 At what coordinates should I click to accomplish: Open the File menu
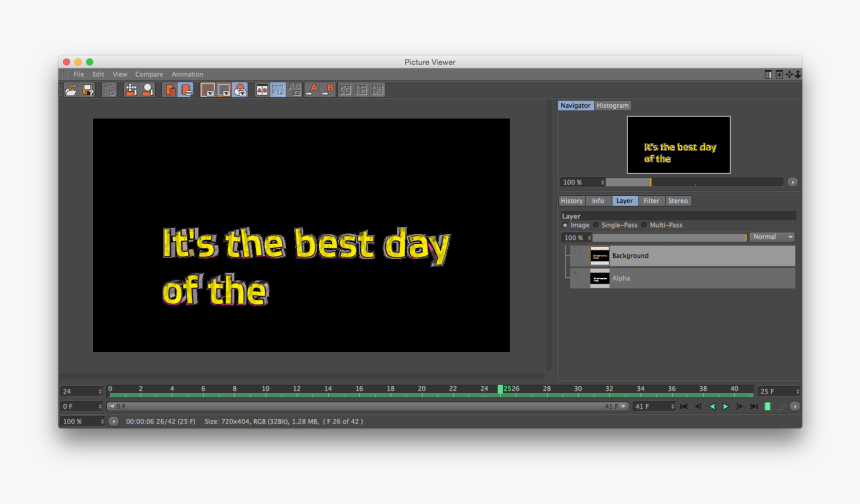pos(79,75)
